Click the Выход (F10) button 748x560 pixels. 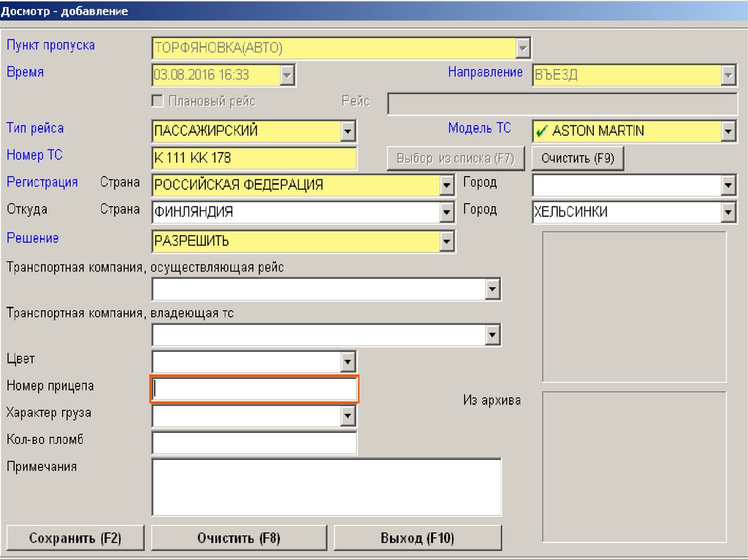pos(417,538)
